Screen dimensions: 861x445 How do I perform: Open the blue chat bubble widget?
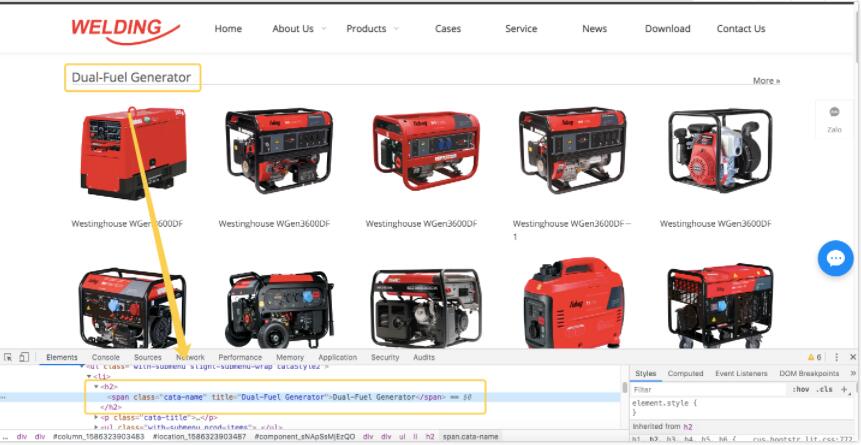click(835, 259)
